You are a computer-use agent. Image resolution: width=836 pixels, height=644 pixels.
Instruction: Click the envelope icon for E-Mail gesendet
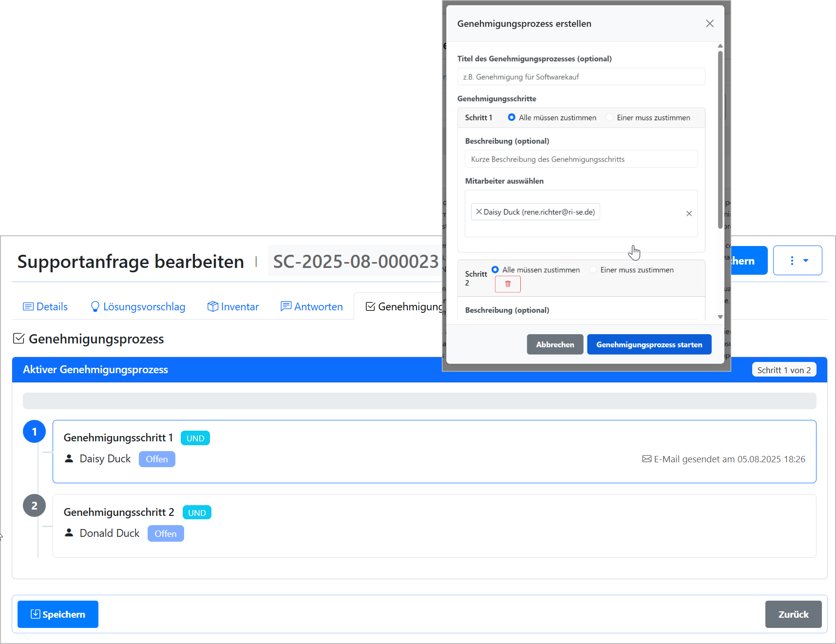coord(646,459)
